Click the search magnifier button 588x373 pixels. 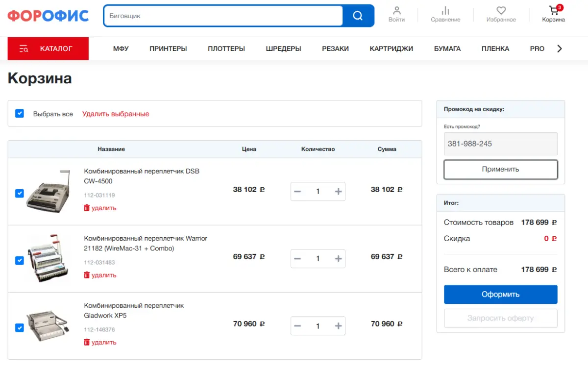coord(358,16)
